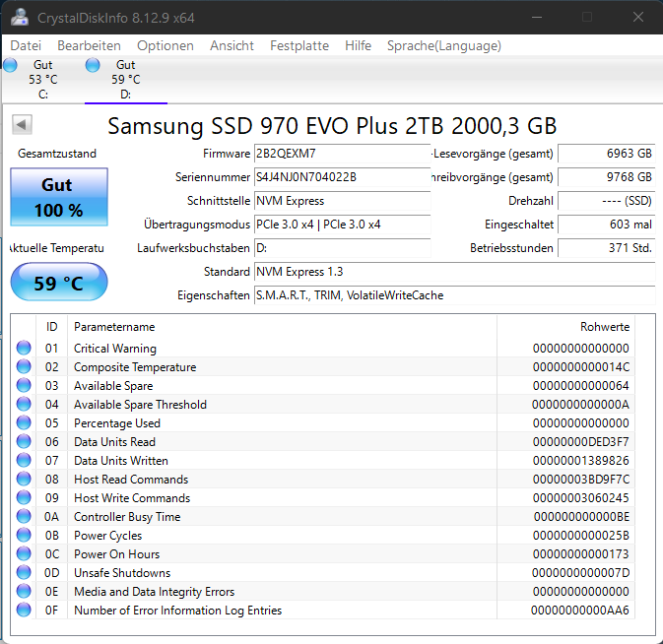Click the Laufwerksbuchstaben field D:

[x=342, y=248]
